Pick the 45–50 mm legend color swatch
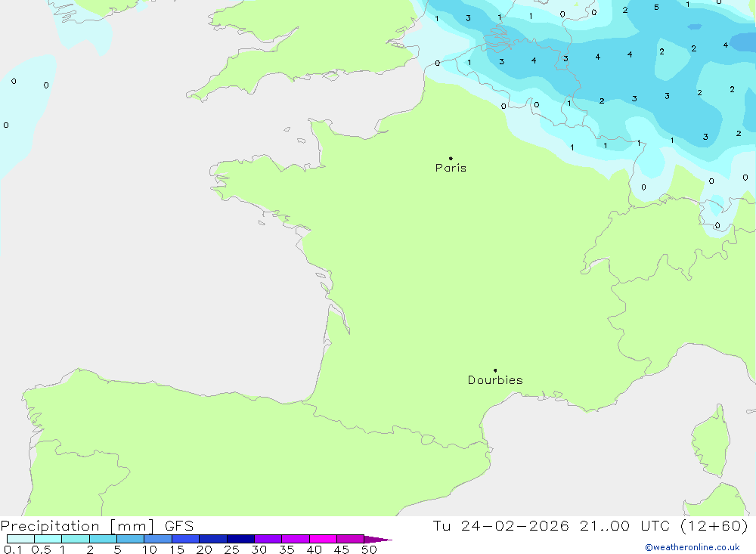756x554 pixels. point(351,539)
